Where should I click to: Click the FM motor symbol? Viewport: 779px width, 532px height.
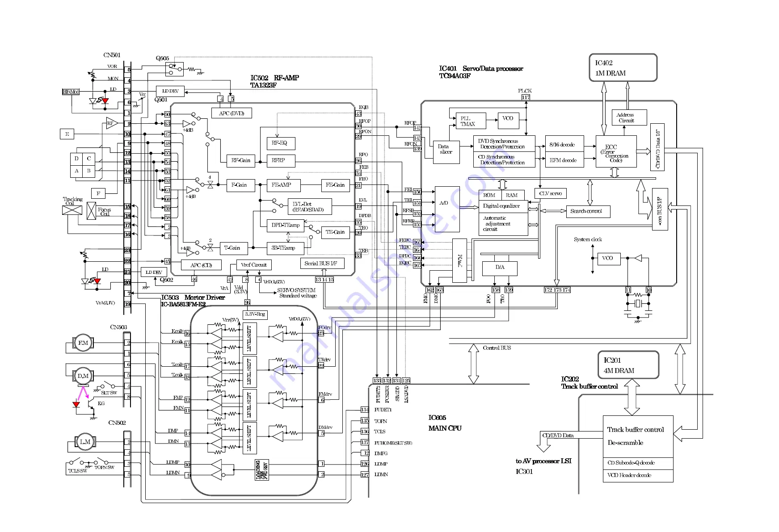pyautogui.click(x=83, y=343)
